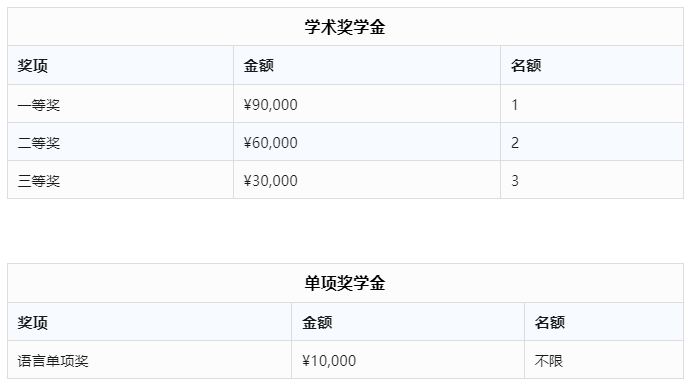This screenshot has height=383, width=689.
Task: Click the 学术奖学金 table title
Action: [x=345, y=27]
